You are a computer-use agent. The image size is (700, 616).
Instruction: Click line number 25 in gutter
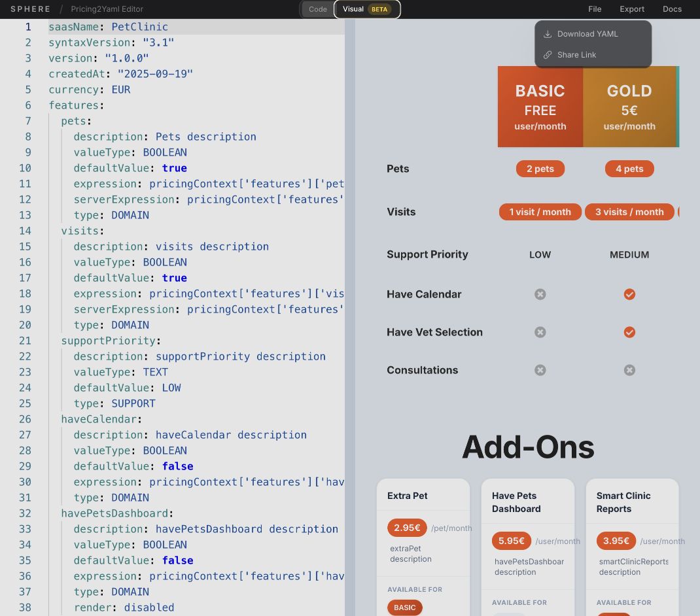tap(25, 403)
